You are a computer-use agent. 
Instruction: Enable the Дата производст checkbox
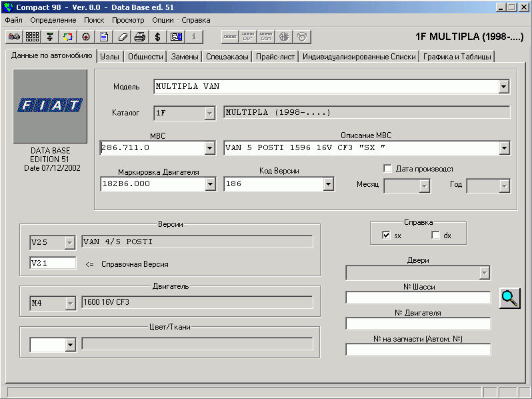point(387,168)
